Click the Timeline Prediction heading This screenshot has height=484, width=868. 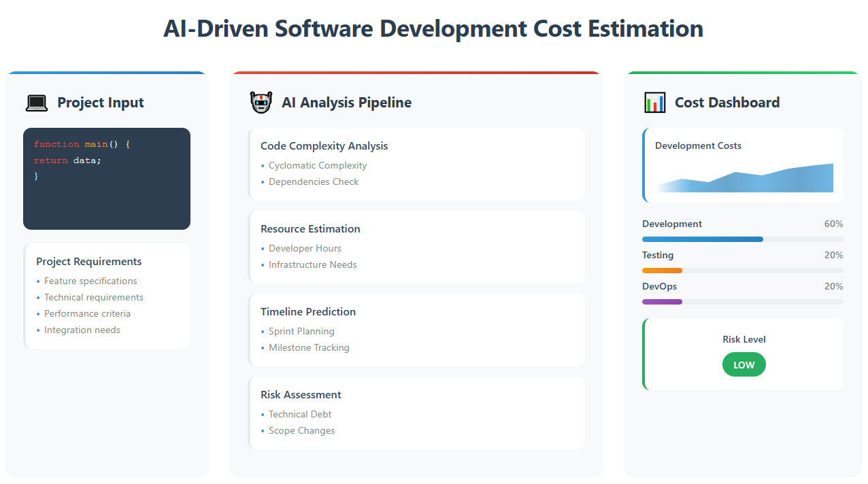(308, 312)
